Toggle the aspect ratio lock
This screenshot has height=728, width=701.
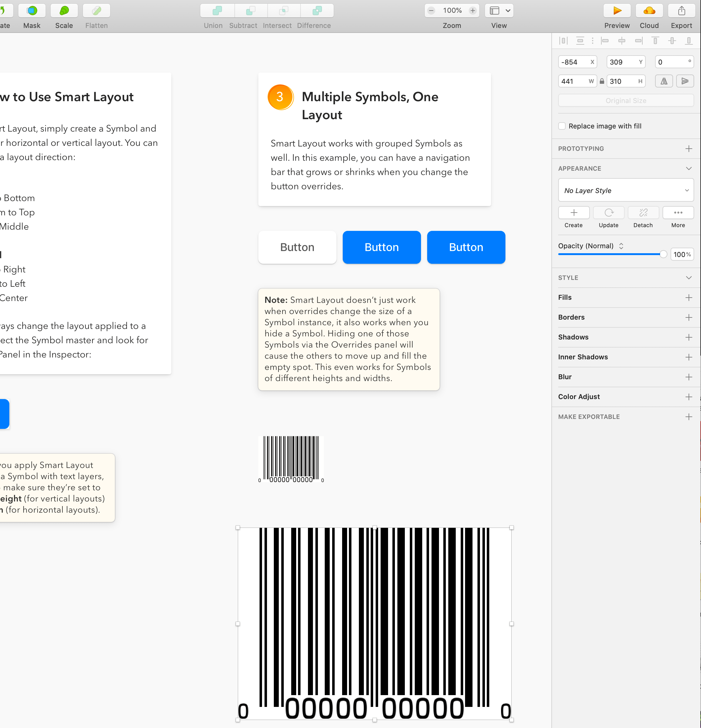click(x=602, y=81)
